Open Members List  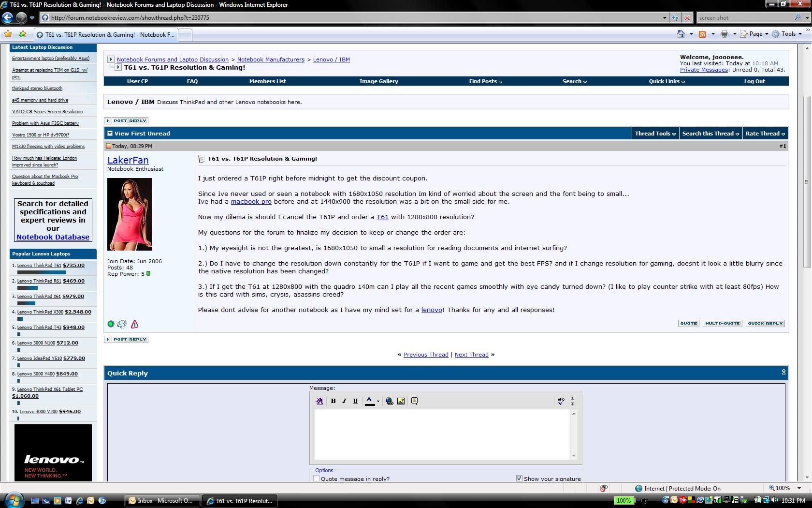pyautogui.click(x=267, y=81)
